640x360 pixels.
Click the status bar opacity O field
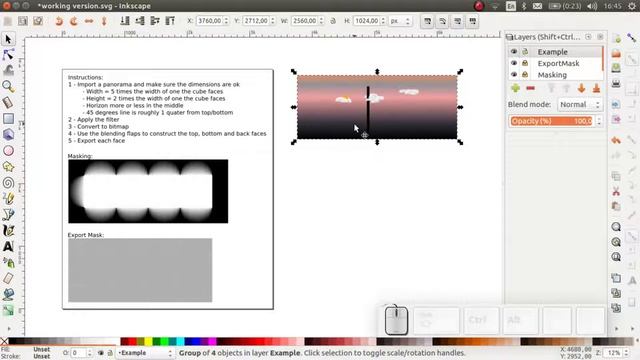(79, 353)
